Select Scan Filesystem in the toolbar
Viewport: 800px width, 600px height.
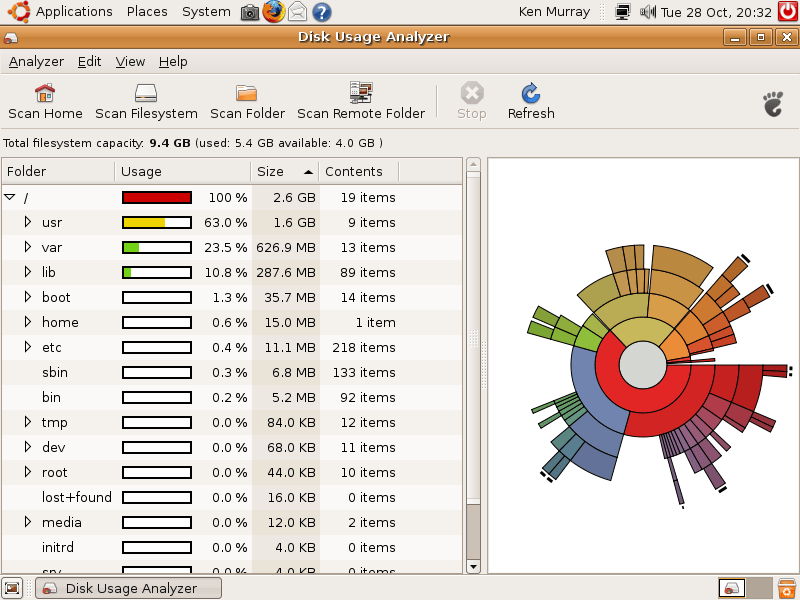[x=146, y=100]
